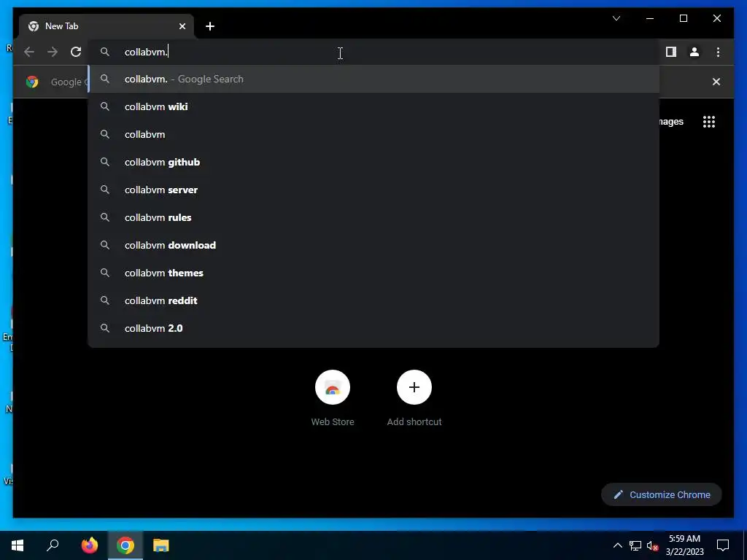
Task: Click the forward navigation arrow
Action: coord(53,52)
